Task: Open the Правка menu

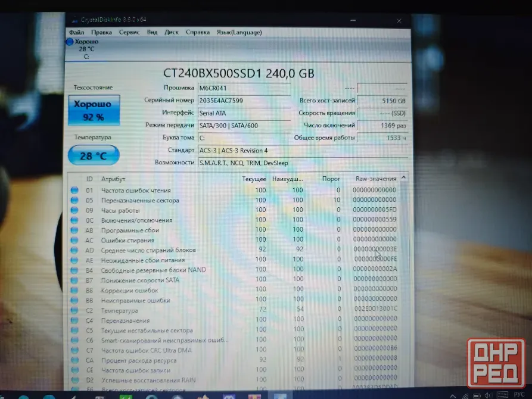Action: click(101, 32)
